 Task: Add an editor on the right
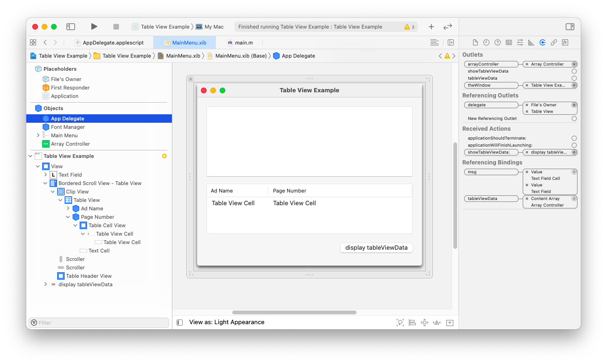[x=451, y=42]
